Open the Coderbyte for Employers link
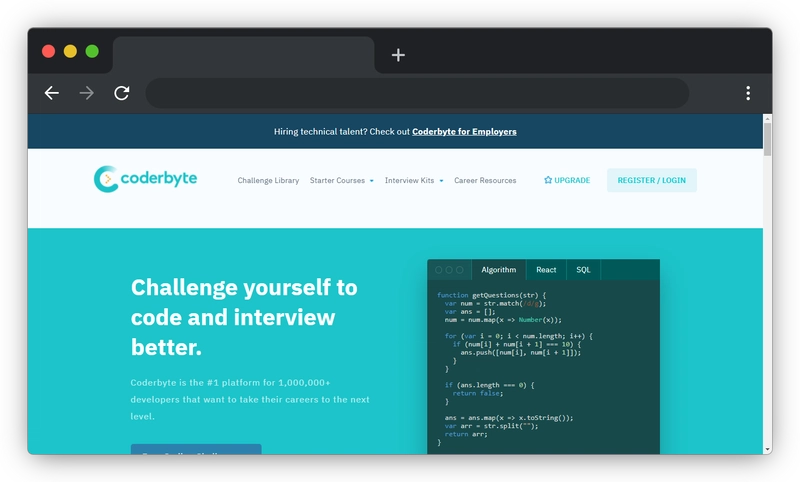Viewport: 800px width, 482px height. click(x=464, y=132)
